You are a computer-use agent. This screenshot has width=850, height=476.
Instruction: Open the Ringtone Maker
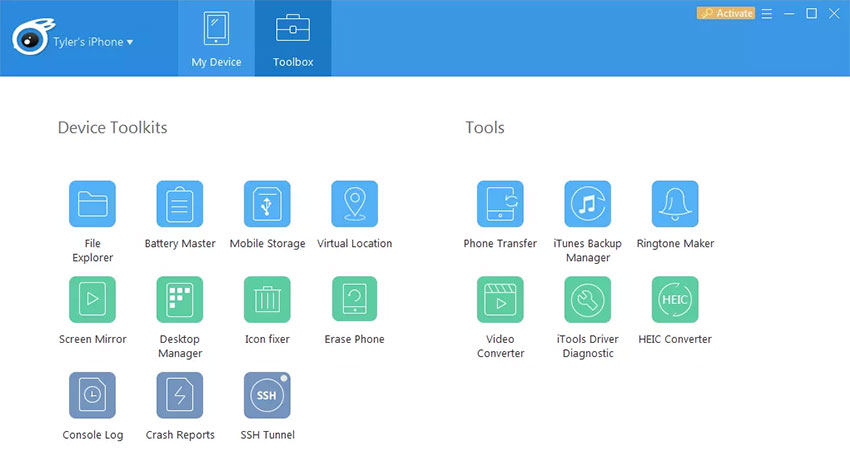click(675, 204)
